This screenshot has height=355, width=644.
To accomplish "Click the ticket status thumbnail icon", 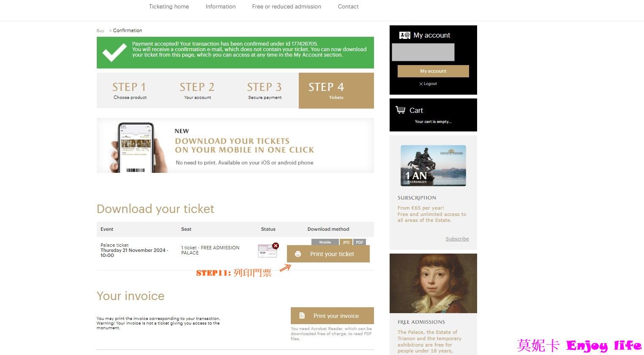I will [267, 251].
